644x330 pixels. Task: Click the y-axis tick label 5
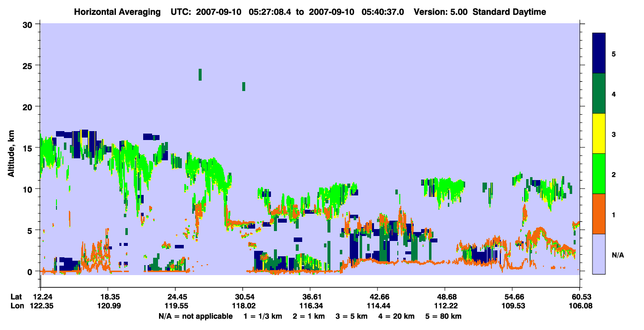click(31, 230)
